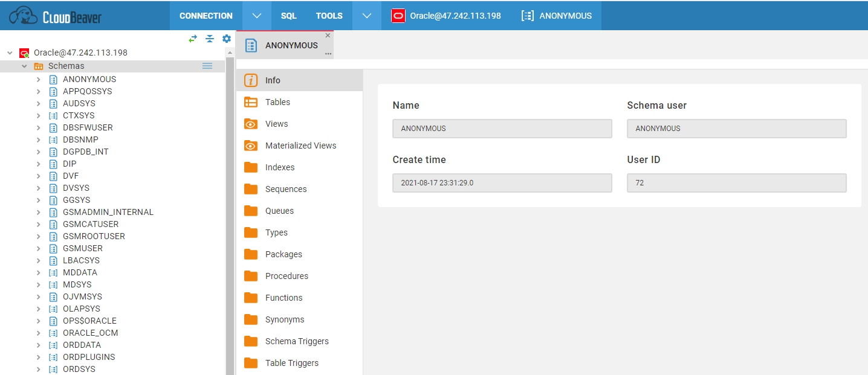Click the SQL button in top bar
The image size is (868, 375).
[x=289, y=16]
